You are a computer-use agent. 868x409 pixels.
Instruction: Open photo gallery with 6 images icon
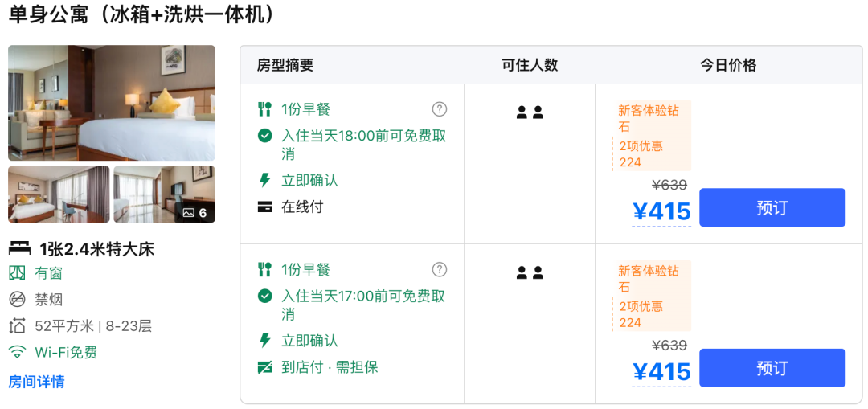195,212
